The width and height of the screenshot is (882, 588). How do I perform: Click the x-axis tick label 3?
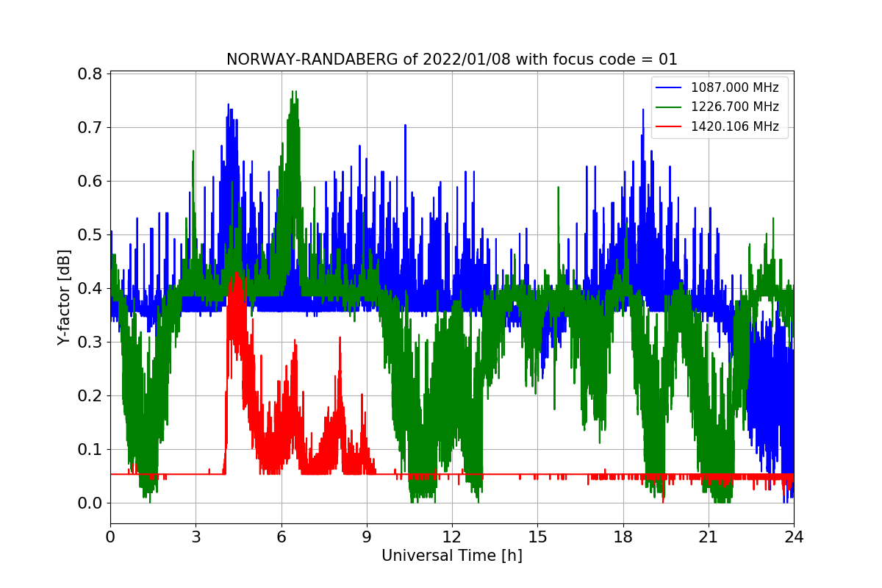[196, 537]
